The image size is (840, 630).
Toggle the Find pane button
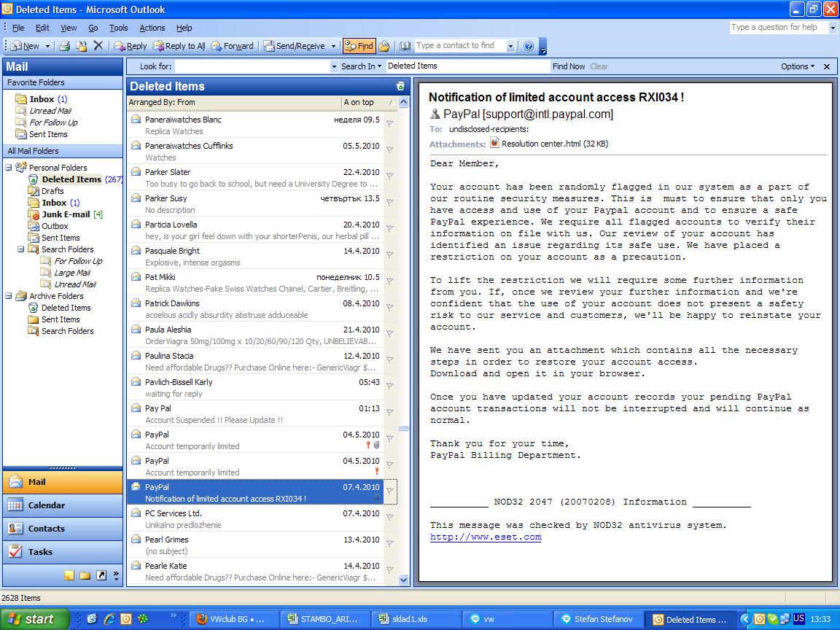pos(358,46)
